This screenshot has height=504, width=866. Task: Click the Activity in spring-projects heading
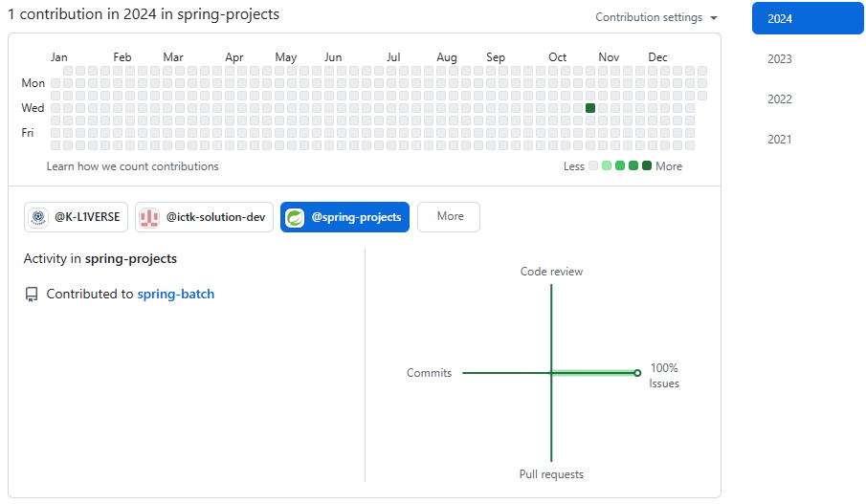(x=100, y=259)
